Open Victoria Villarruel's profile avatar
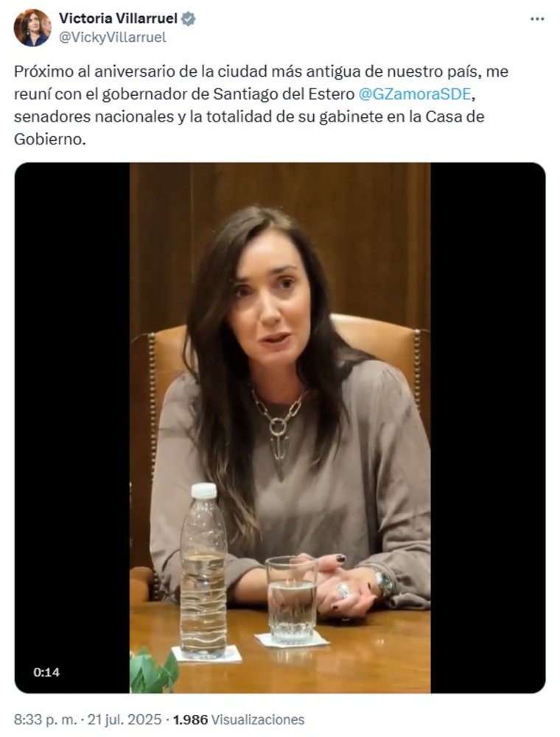Image resolution: width=560 pixels, height=737 pixels. [x=32, y=28]
